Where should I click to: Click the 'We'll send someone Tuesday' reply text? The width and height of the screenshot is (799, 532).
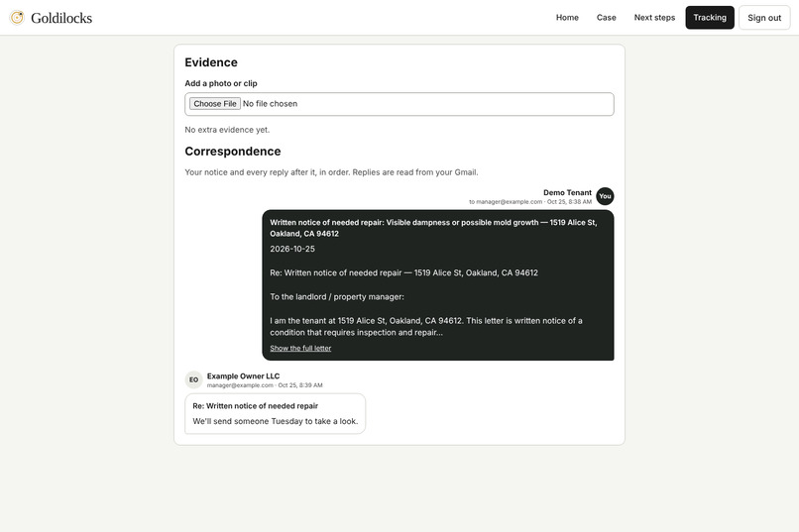(276, 421)
